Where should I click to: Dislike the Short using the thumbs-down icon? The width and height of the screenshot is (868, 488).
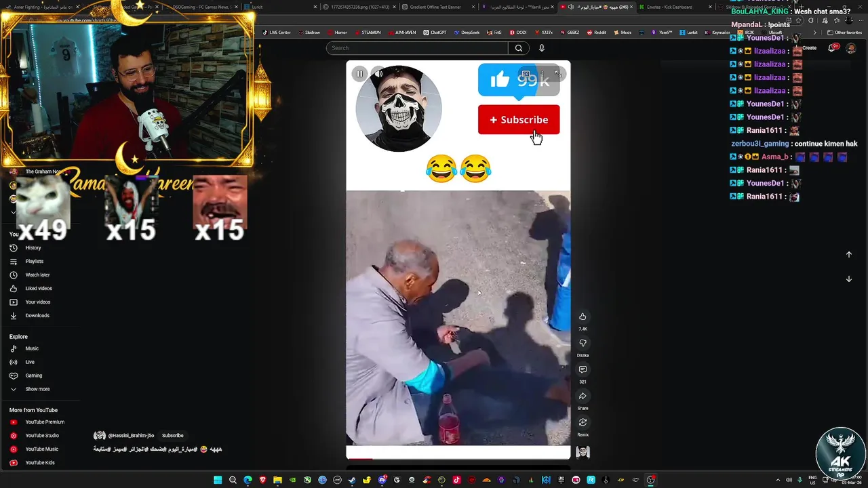click(583, 343)
